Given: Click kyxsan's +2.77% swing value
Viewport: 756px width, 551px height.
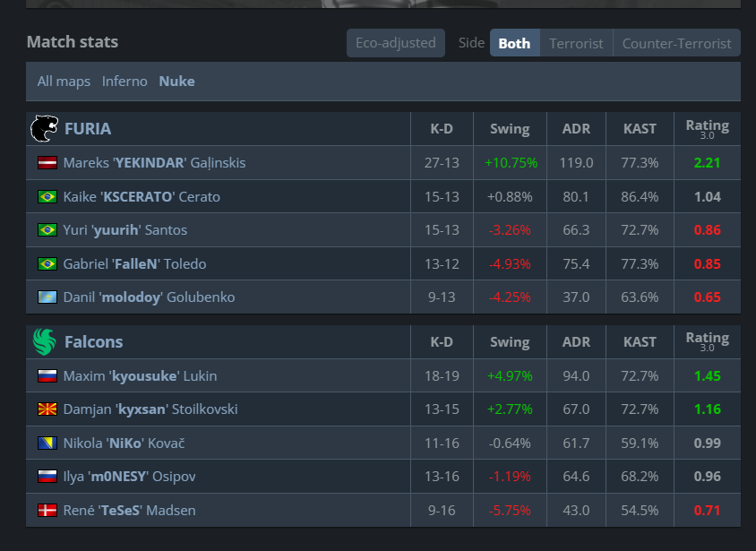Looking at the screenshot, I should click(x=510, y=409).
